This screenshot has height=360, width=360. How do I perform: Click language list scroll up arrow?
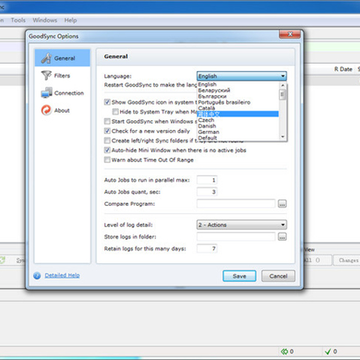(283, 85)
